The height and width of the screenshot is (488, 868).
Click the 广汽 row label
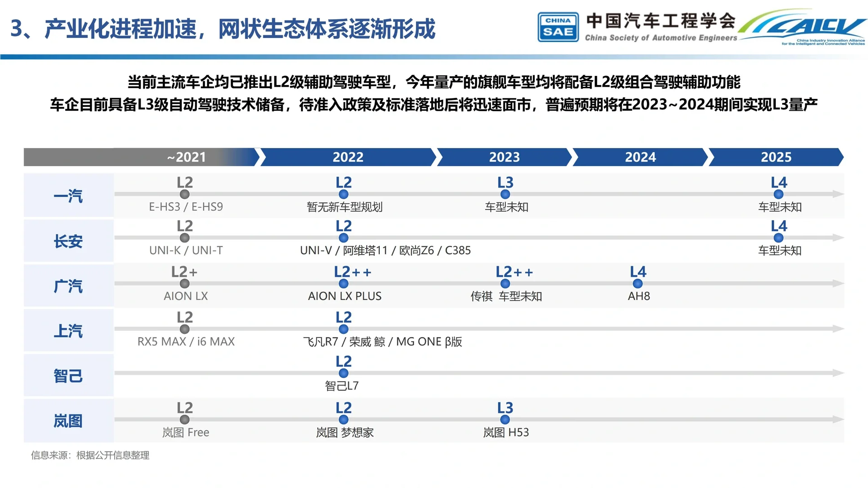[x=68, y=286]
